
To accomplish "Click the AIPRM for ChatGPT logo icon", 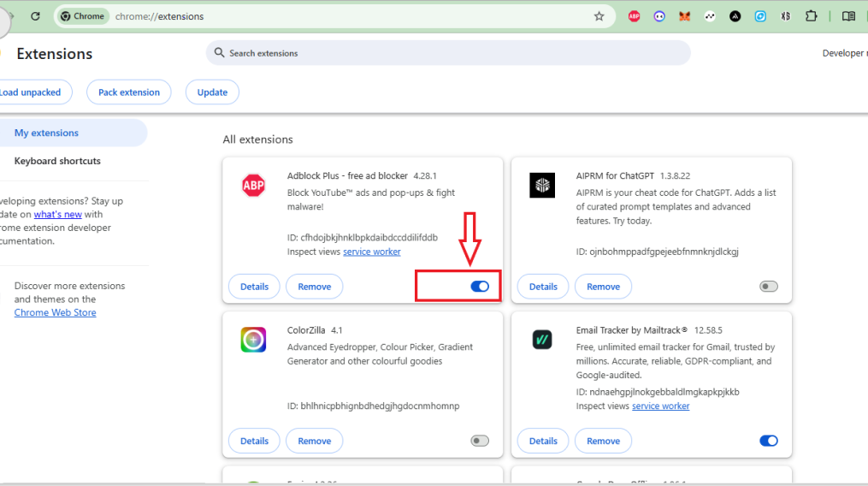I will click(542, 185).
